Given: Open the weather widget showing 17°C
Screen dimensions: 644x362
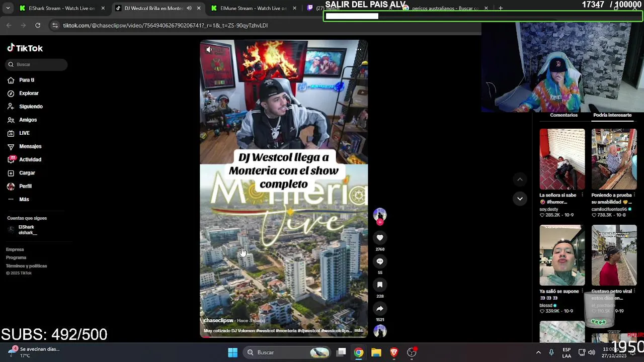Looking at the screenshot, I should (34, 352).
